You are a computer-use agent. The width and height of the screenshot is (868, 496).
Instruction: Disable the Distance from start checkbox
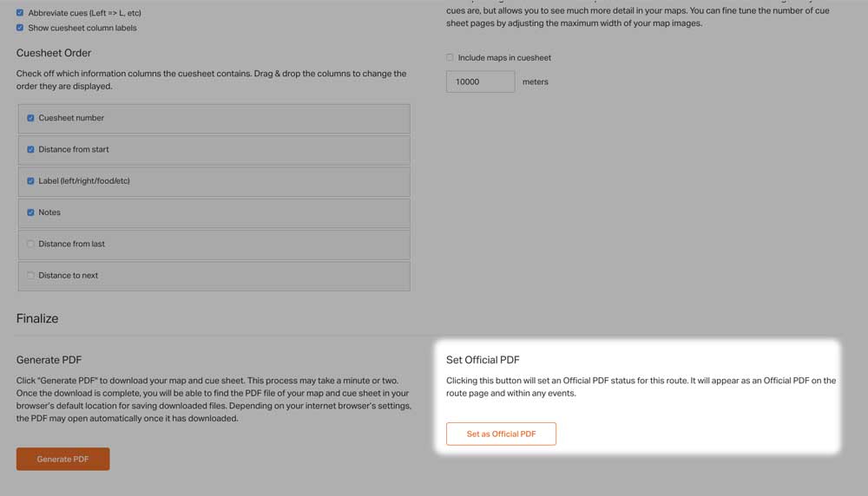(x=30, y=149)
